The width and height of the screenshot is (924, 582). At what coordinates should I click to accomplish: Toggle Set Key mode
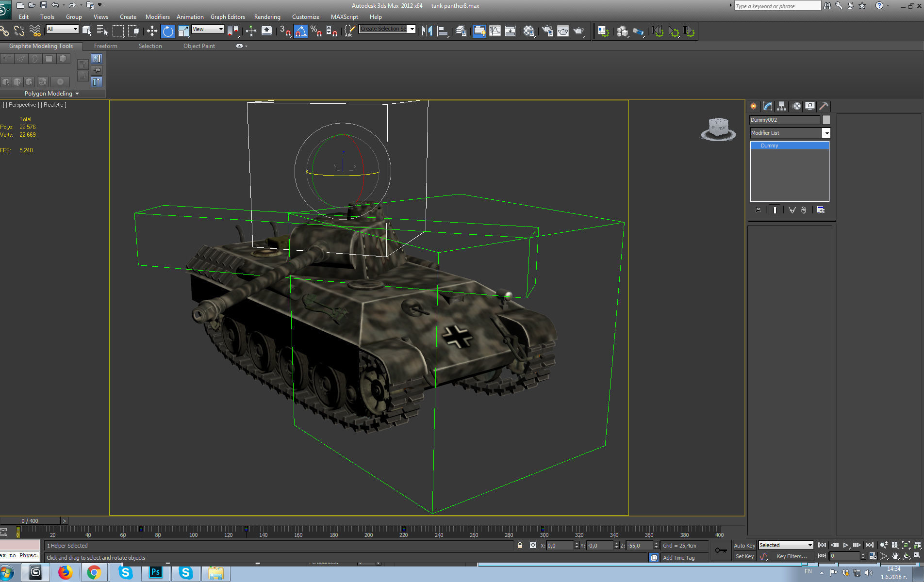(x=744, y=556)
